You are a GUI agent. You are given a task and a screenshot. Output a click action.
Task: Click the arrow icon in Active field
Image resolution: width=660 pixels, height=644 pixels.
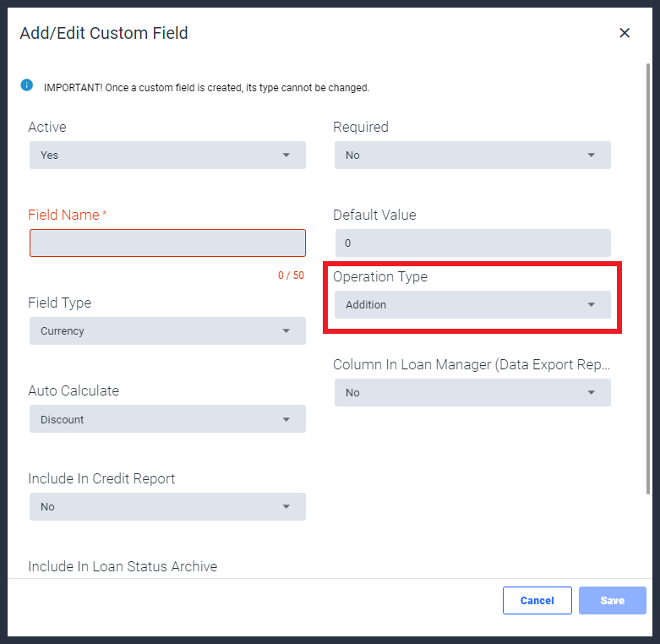point(286,155)
